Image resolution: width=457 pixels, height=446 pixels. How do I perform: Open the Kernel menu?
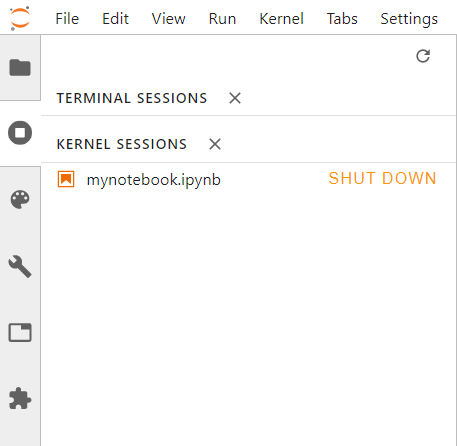point(281,19)
